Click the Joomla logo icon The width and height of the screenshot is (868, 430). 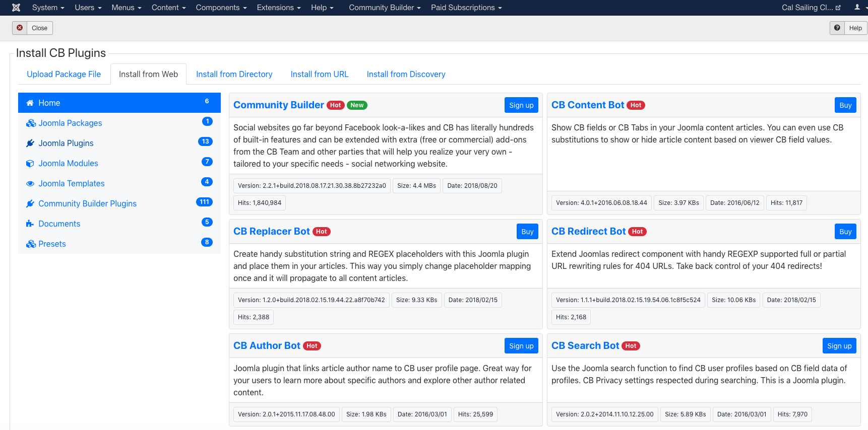tap(16, 8)
